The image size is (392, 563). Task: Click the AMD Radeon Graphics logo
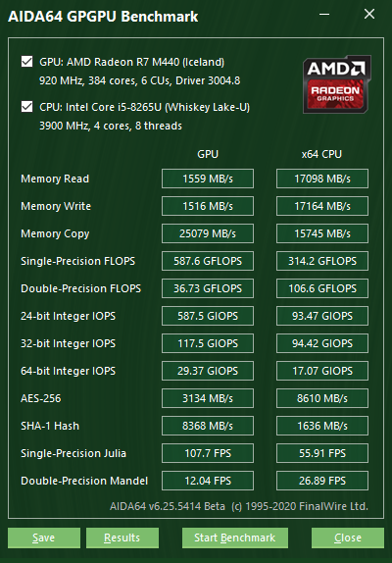click(337, 84)
